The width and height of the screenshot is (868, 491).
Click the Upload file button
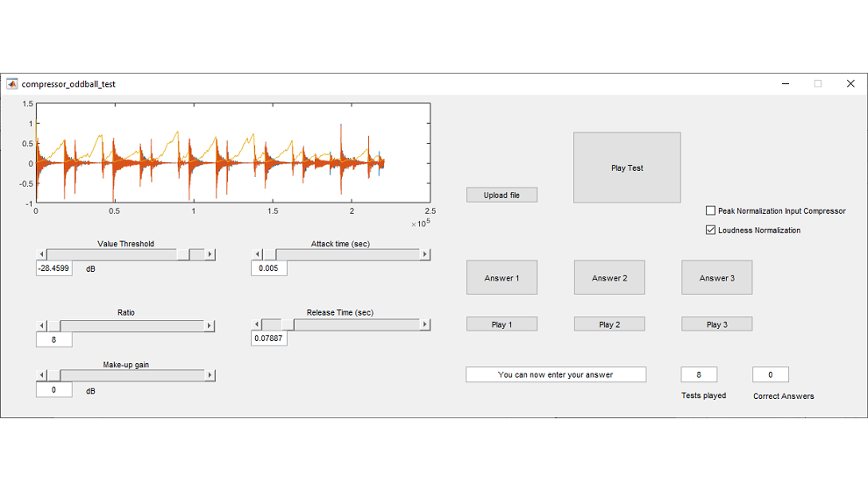click(502, 195)
